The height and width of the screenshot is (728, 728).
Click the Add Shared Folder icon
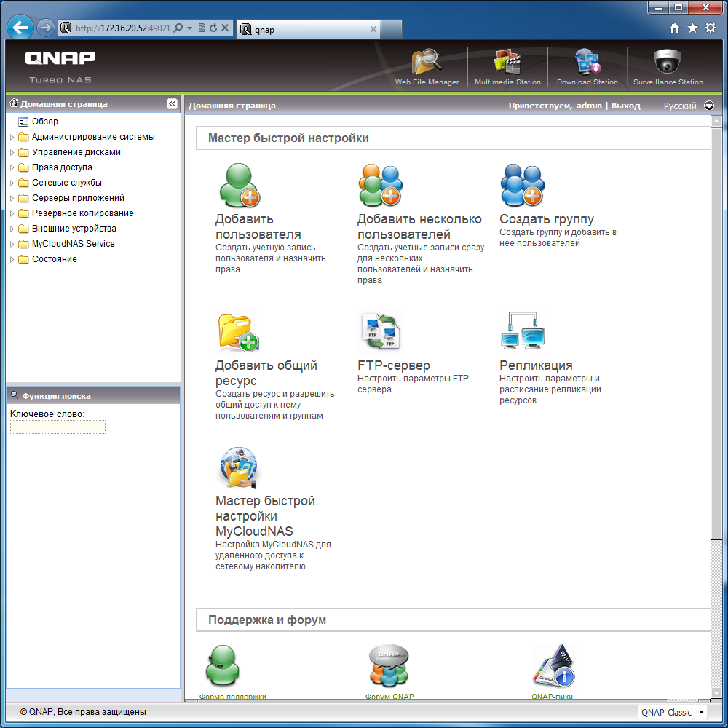(239, 331)
